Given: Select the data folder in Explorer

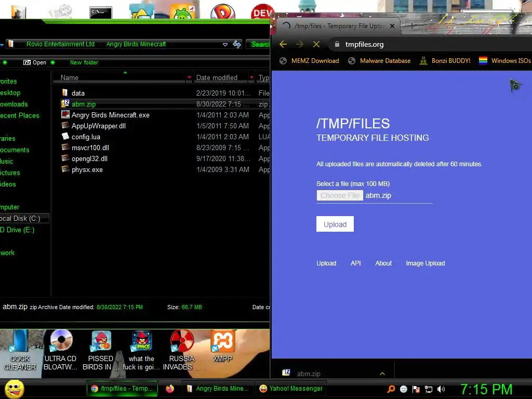Looking at the screenshot, I should point(78,93).
